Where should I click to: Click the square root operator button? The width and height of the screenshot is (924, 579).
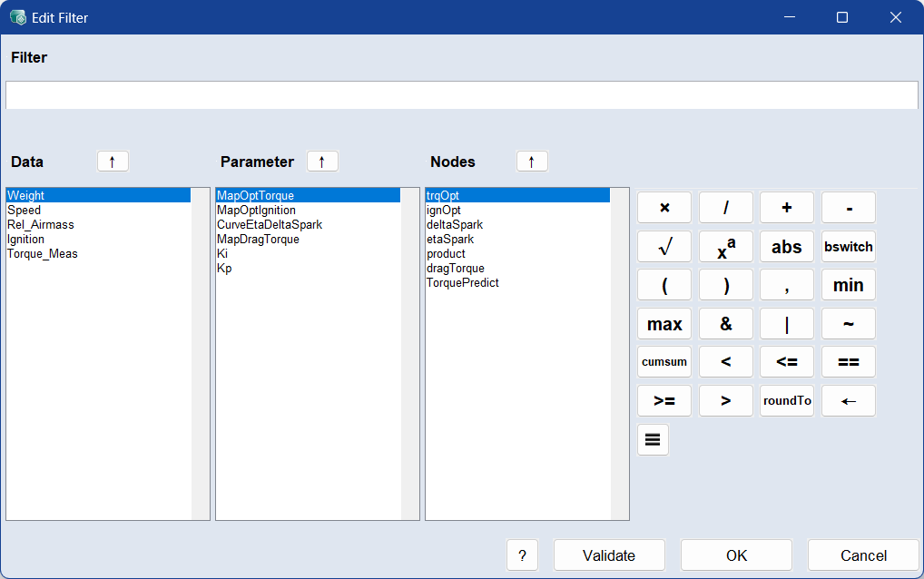point(664,246)
